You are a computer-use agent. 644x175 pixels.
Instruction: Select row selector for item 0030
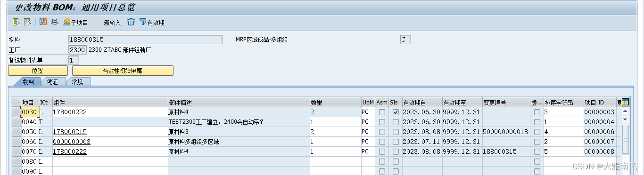(x=16, y=112)
